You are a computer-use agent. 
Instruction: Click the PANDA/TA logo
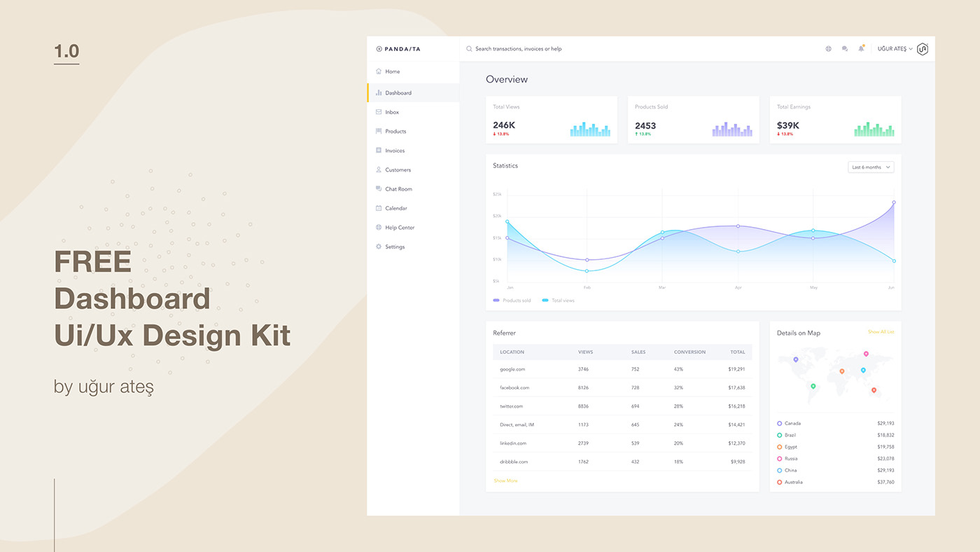[398, 49]
